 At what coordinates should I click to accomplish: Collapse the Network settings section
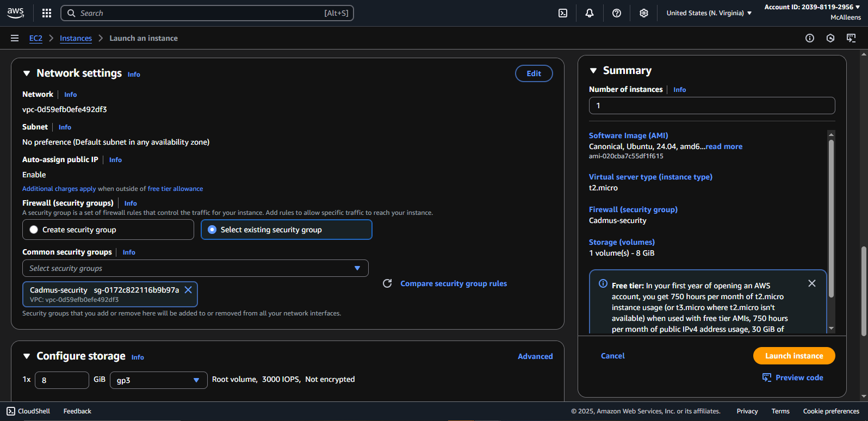point(27,73)
